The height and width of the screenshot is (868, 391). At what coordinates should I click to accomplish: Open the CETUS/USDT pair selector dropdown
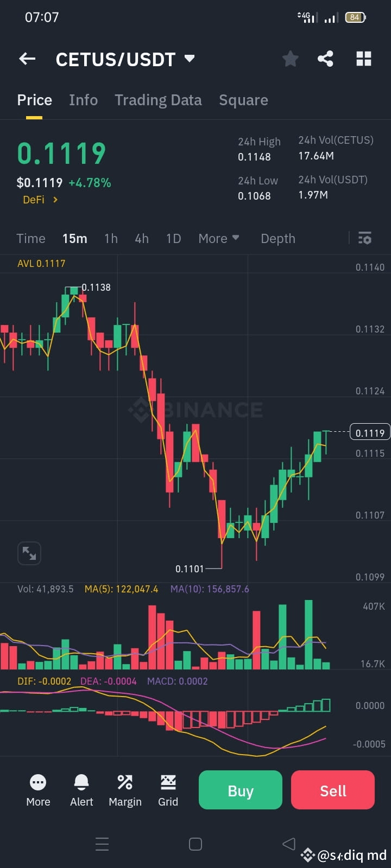125,59
